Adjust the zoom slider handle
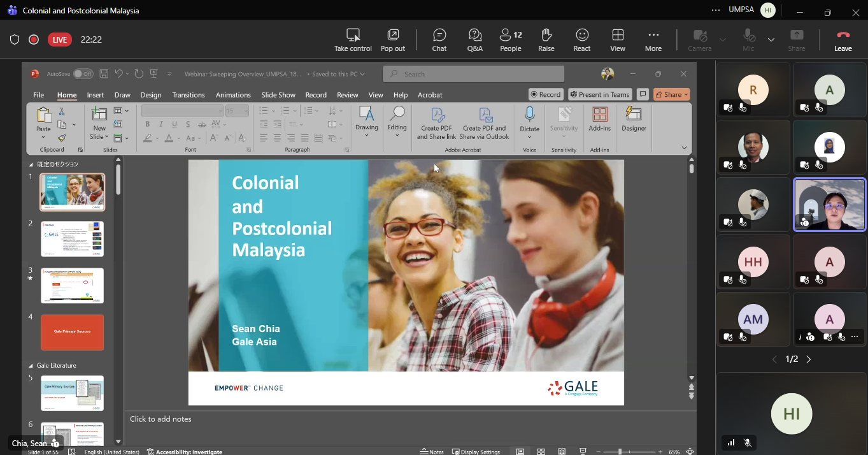This screenshot has width=868, height=455. click(x=622, y=451)
